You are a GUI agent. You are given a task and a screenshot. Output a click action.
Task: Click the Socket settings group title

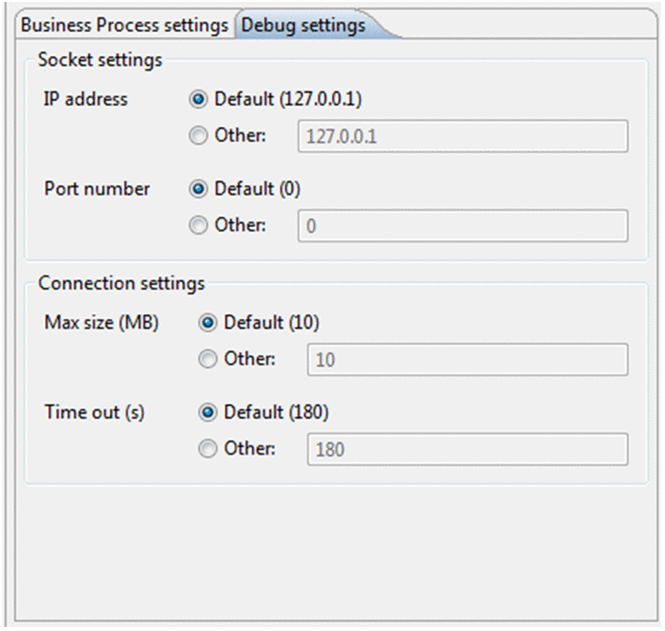click(x=100, y=60)
